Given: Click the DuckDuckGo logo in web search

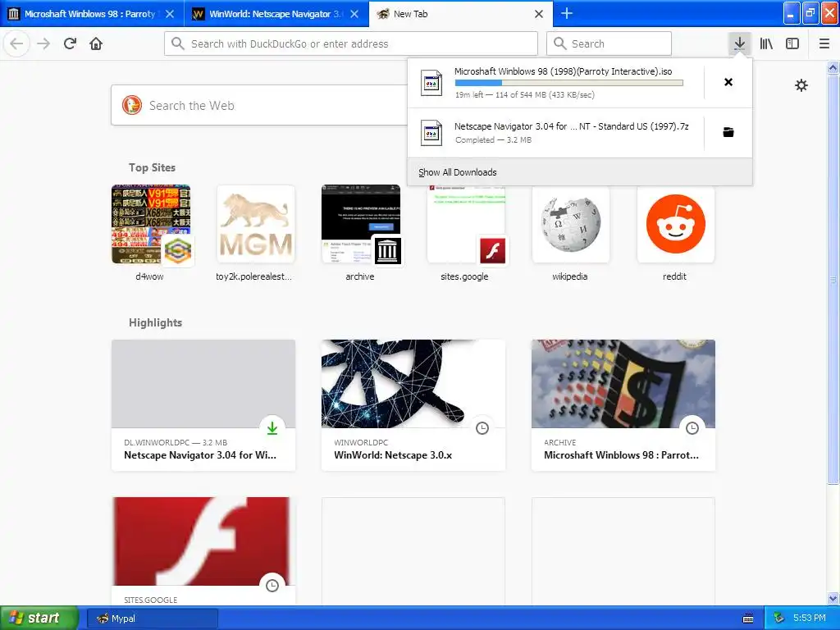Looking at the screenshot, I should (132, 105).
